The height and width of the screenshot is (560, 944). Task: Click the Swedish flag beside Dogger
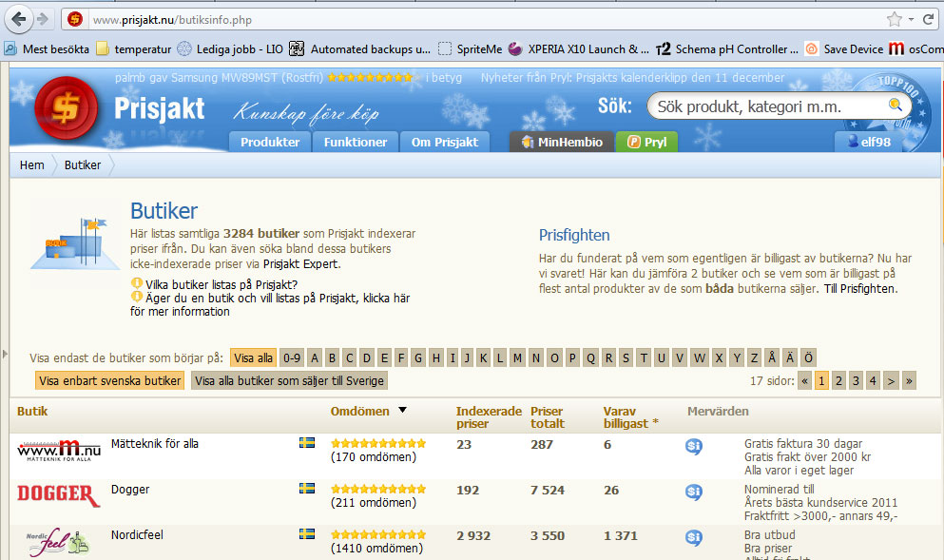coord(307,488)
